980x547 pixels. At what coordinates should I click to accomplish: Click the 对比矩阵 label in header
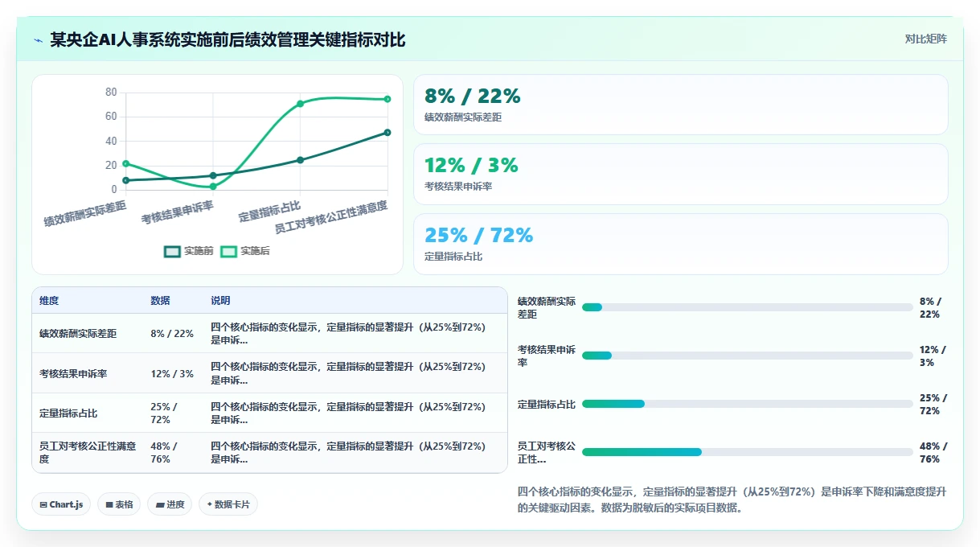coord(925,39)
